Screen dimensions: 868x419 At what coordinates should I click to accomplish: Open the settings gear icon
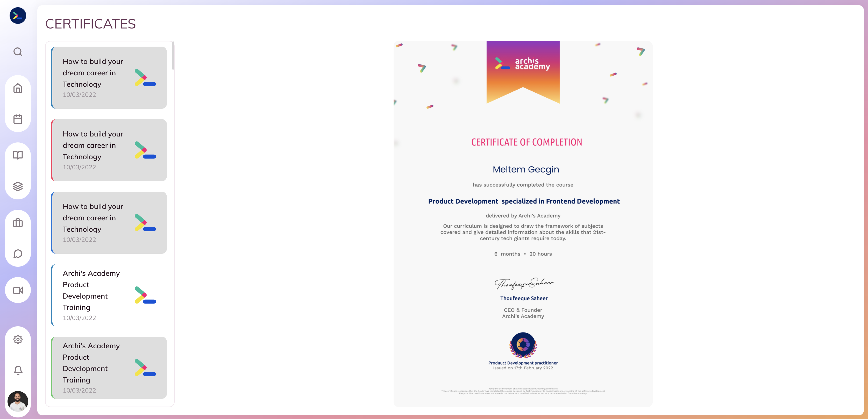[18, 339]
